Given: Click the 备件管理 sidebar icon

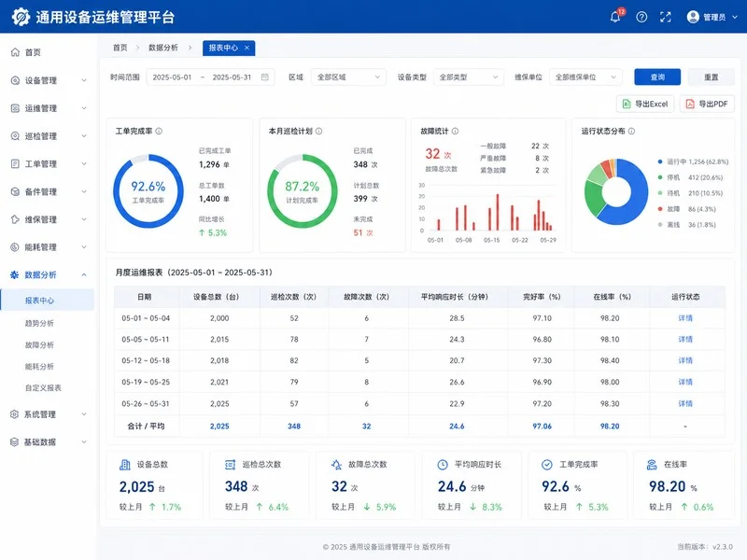Looking at the screenshot, I should 15,191.
